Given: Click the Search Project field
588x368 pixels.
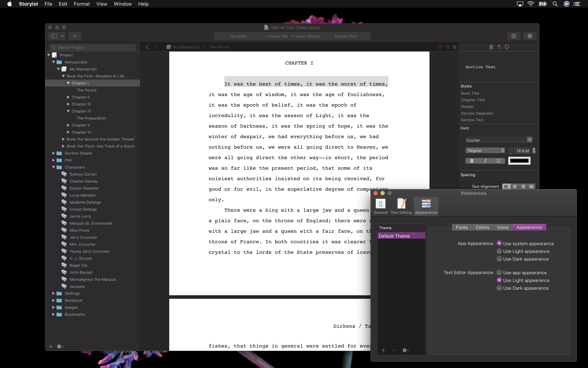Looking at the screenshot, I should coord(93,47).
